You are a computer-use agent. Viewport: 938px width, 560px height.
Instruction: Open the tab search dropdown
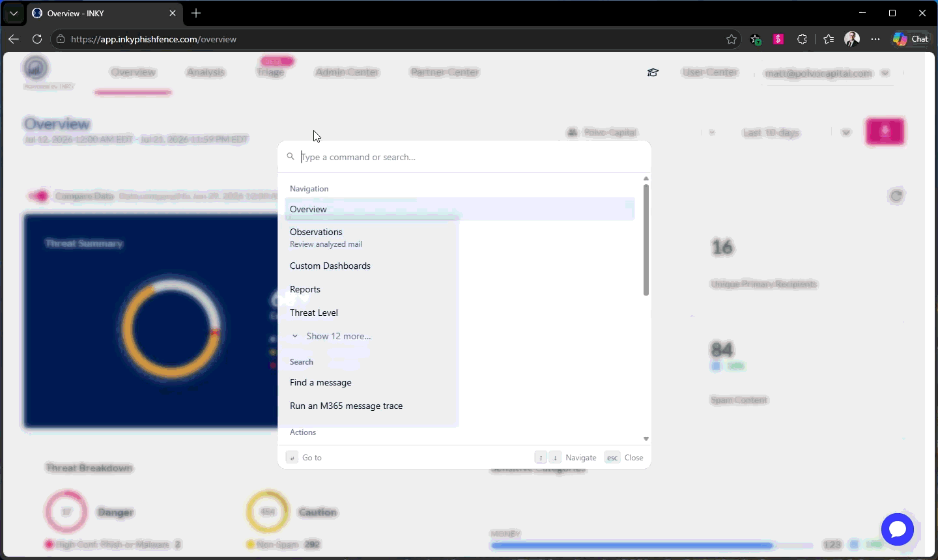click(13, 13)
